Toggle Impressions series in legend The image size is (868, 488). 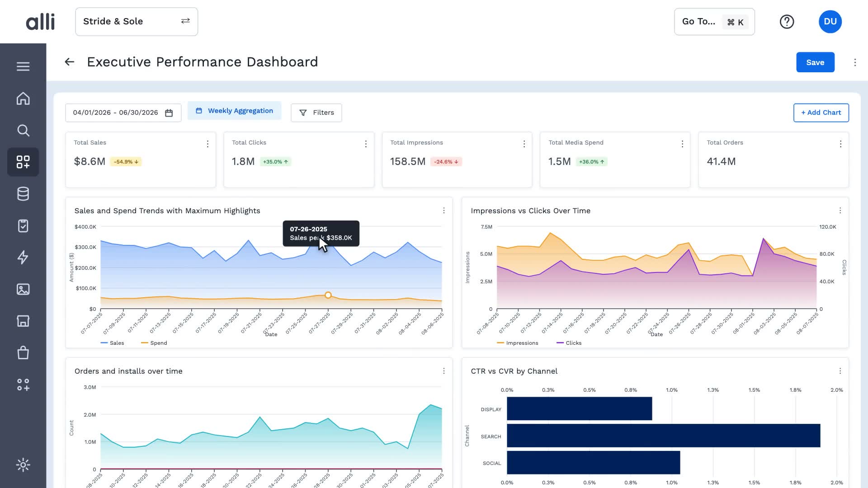tap(518, 343)
